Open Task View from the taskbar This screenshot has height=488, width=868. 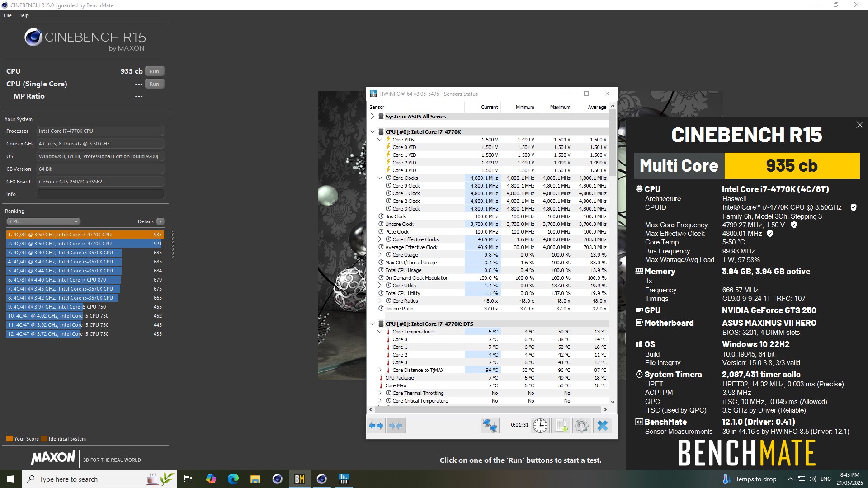[x=188, y=479]
